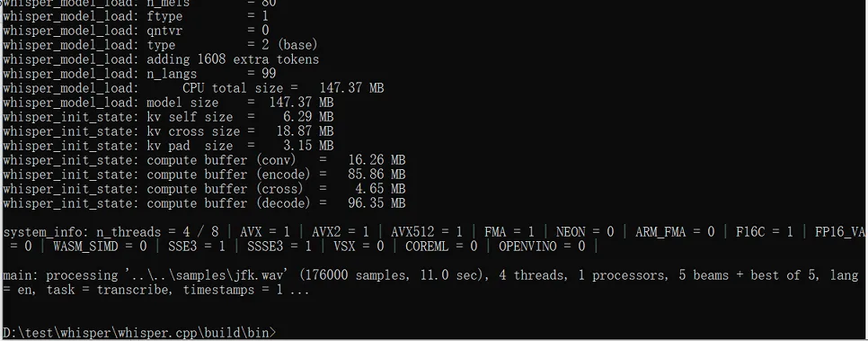Screen dimensions: 868x341
Task: Click the 'CPU total size' value 147.37 MB
Action: [351, 88]
